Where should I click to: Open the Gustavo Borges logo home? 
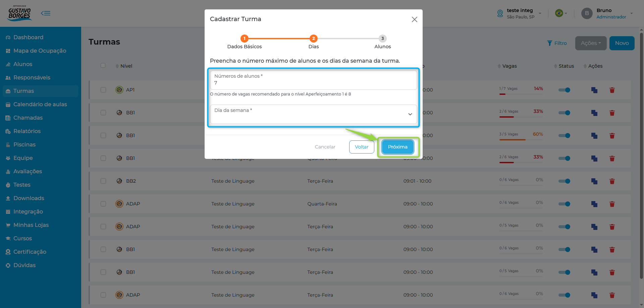pyautogui.click(x=20, y=13)
